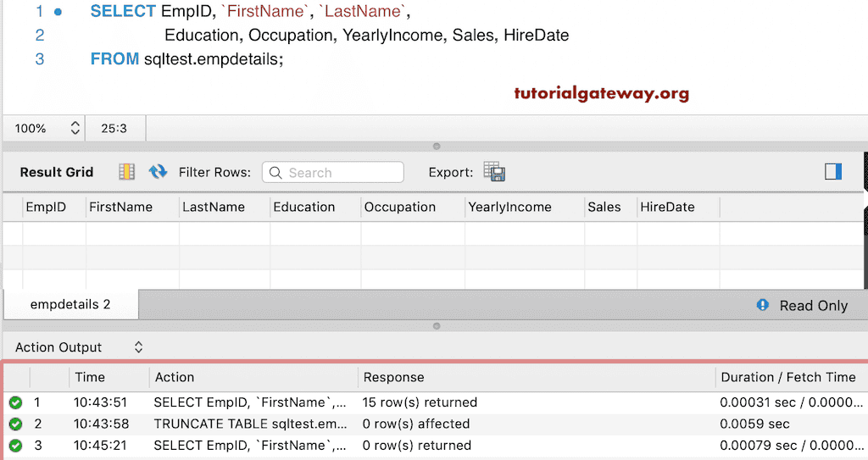
Task: Click search magnifier icon in filter box
Action: pyautogui.click(x=275, y=173)
